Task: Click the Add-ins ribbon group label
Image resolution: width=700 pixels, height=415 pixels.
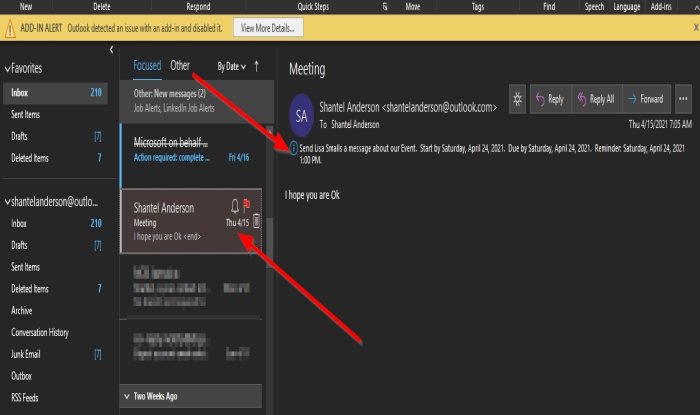Action: tap(661, 7)
